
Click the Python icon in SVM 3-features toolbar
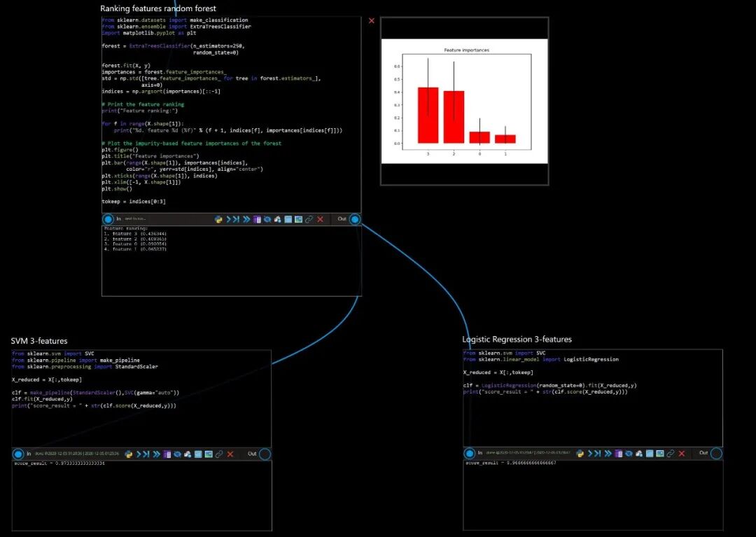coord(129,454)
